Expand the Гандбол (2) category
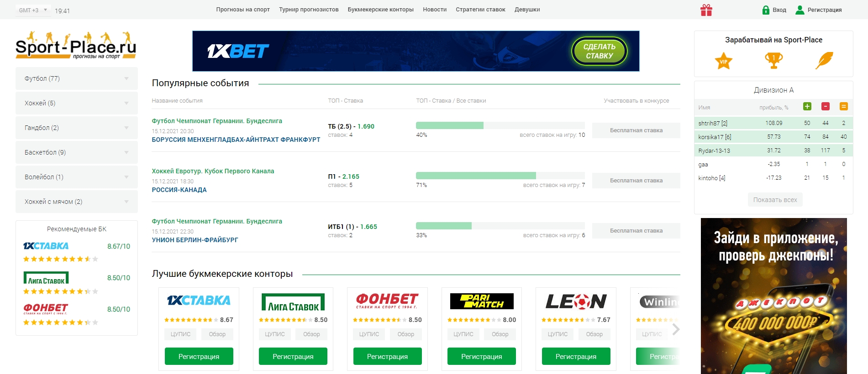This screenshot has width=868, height=374. 77,128
